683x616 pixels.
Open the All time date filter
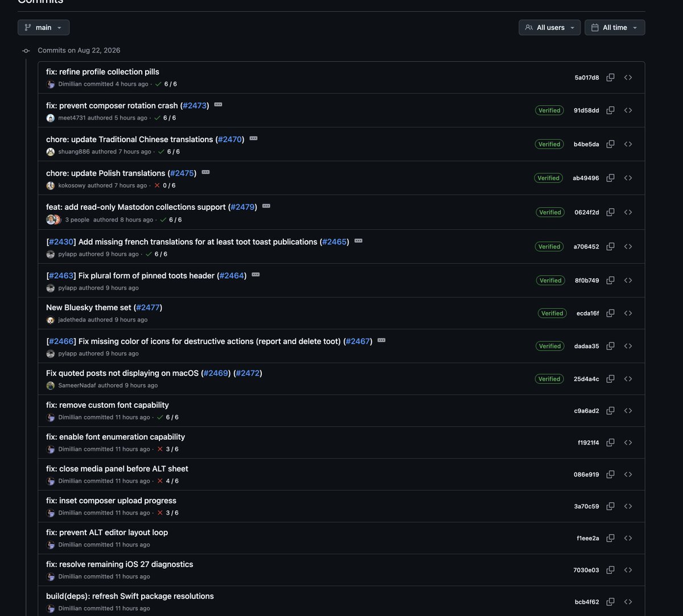click(x=615, y=27)
